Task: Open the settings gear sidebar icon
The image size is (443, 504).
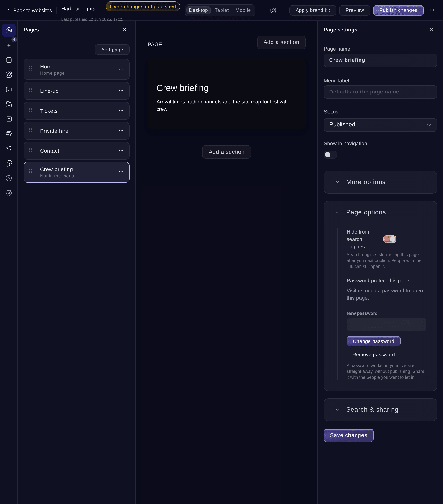Action: pyautogui.click(x=9, y=193)
